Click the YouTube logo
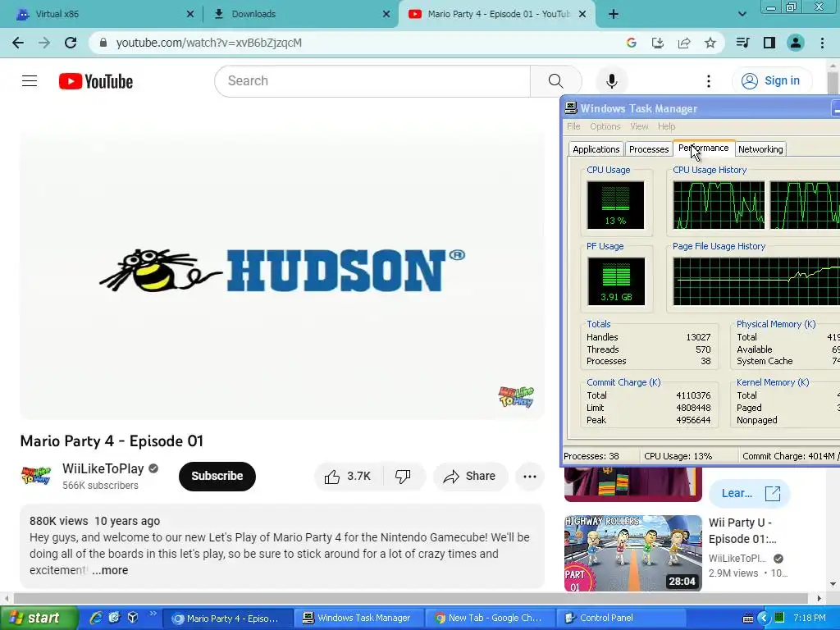The image size is (840, 630). click(x=96, y=81)
